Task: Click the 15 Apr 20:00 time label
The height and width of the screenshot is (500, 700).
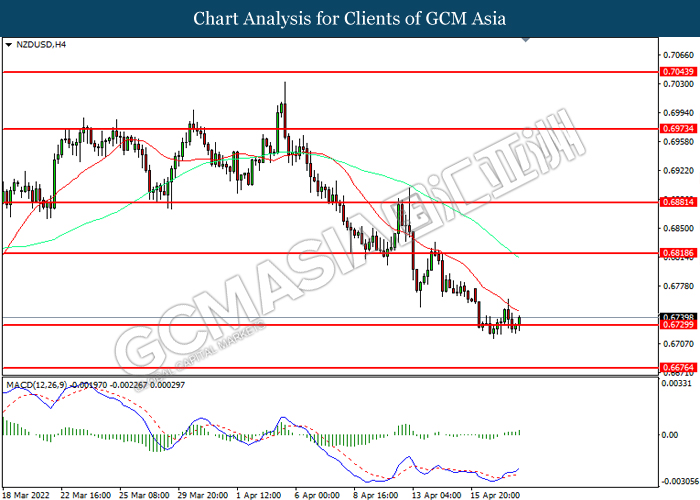Action: point(495,496)
